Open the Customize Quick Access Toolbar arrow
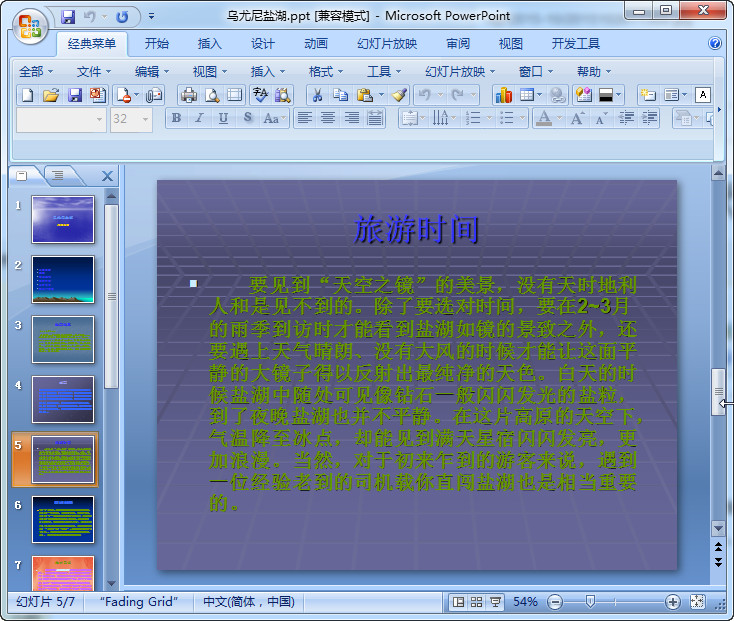The image size is (734, 621). pos(152,16)
